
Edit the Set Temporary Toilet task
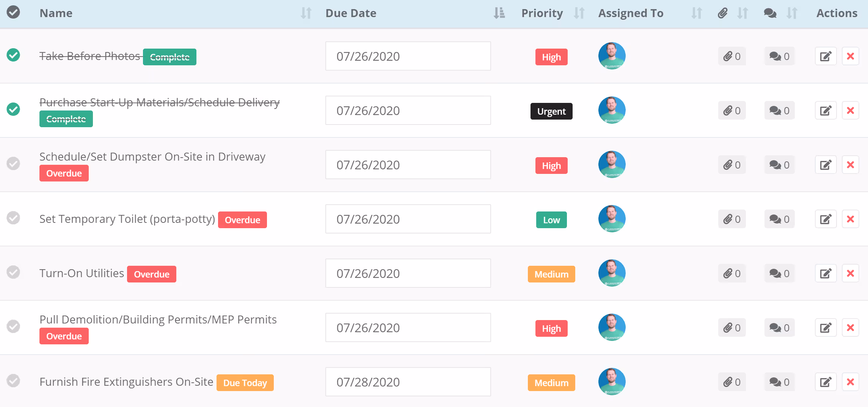(x=826, y=219)
